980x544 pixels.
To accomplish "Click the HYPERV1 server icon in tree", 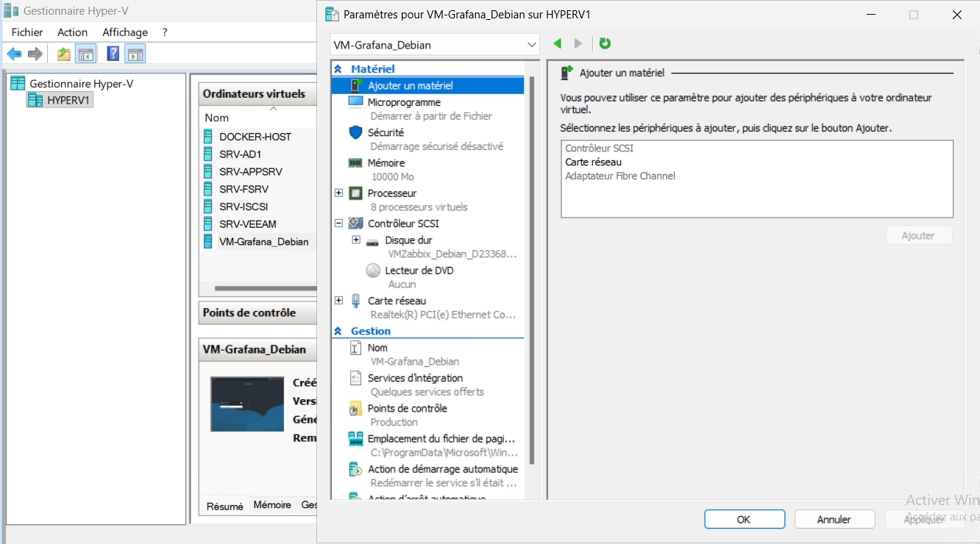I will (35, 100).
